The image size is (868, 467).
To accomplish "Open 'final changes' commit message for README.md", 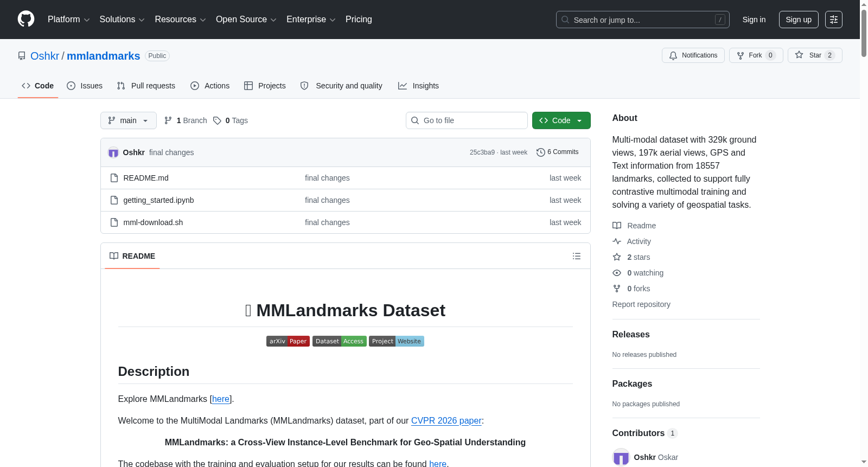I will pos(327,178).
